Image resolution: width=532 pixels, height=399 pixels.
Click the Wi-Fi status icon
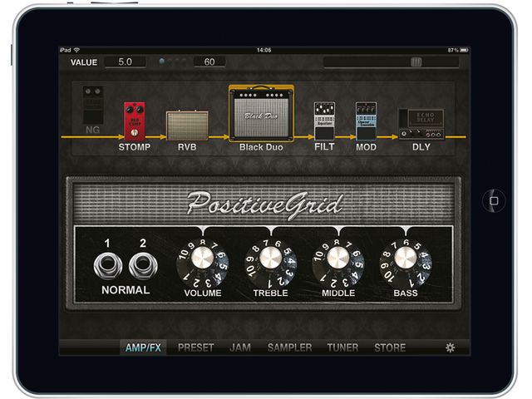(76, 50)
